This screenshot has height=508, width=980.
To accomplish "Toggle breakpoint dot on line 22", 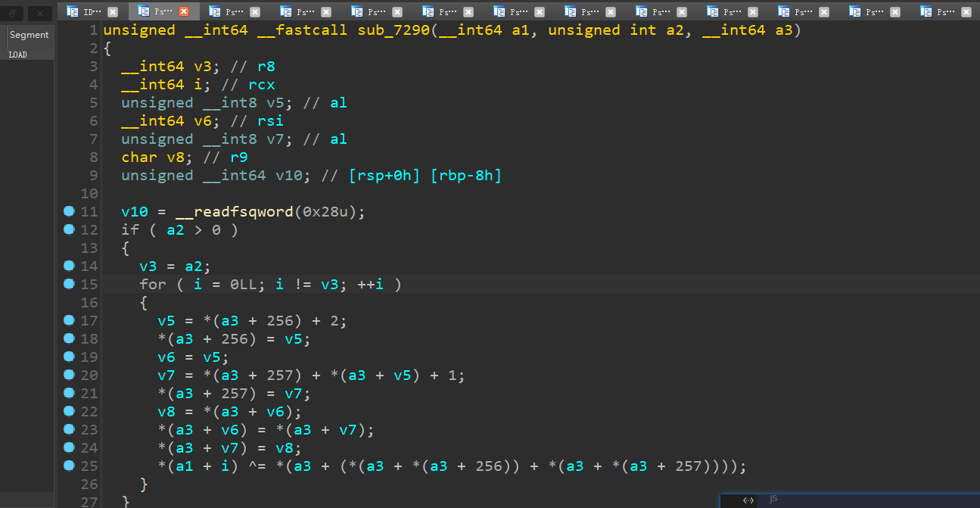I will point(69,411).
